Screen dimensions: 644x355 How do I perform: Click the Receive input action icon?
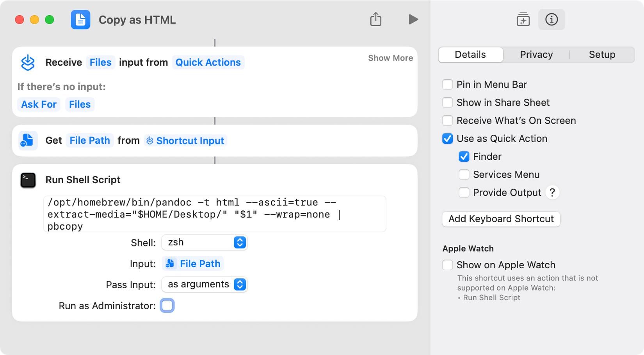click(x=28, y=62)
